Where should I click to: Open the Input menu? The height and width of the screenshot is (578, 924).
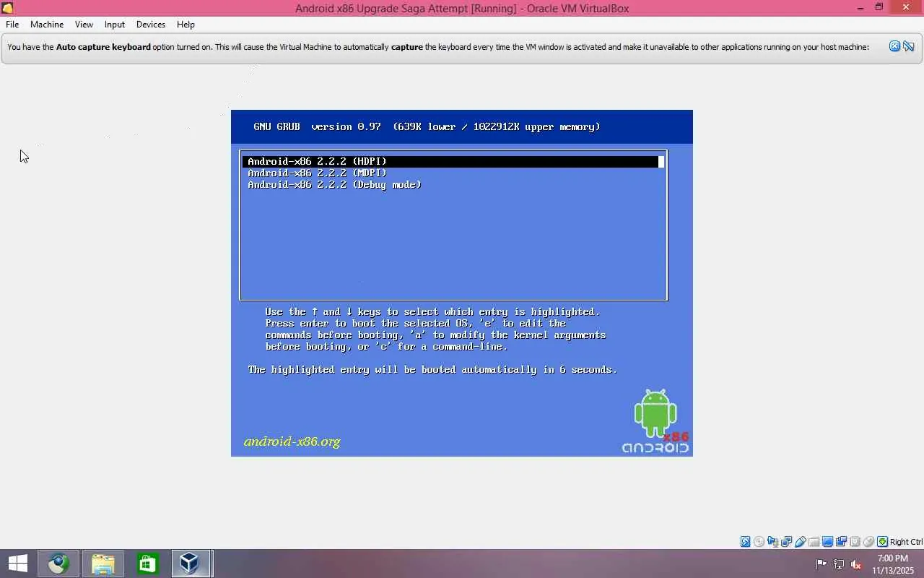pyautogui.click(x=115, y=25)
